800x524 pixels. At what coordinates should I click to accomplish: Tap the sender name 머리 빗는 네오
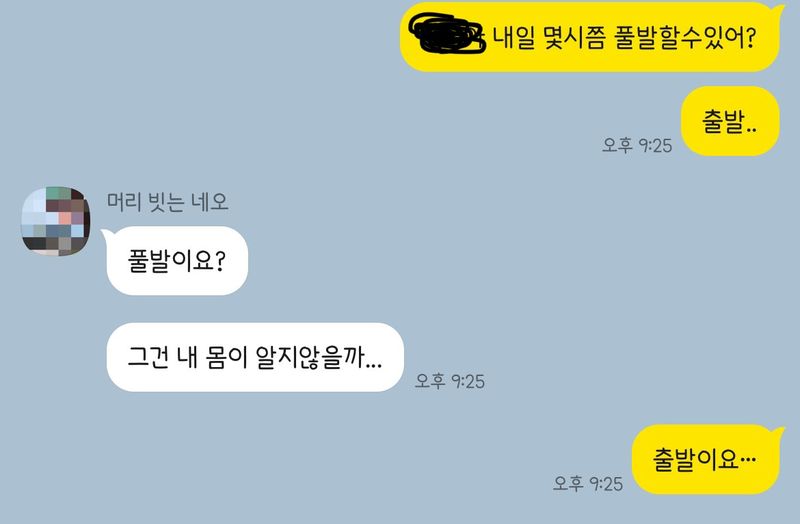click(x=167, y=202)
